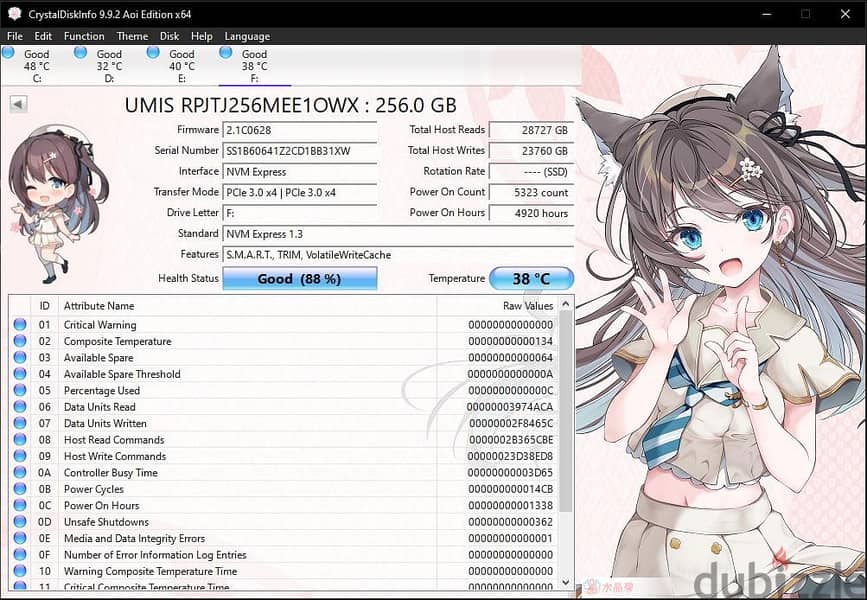This screenshot has height=600, width=867.
Task: Click the status dot for Data Units Written
Action: [x=20, y=423]
